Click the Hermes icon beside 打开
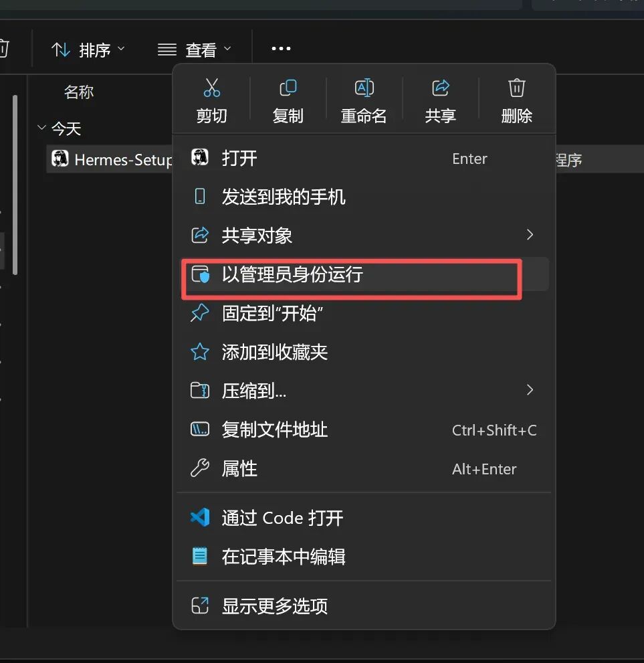 tap(199, 157)
